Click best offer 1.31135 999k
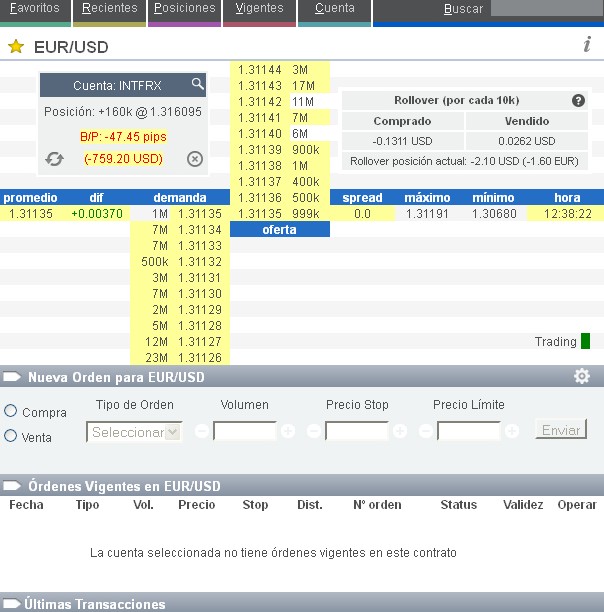 pyautogui.click(x=280, y=213)
